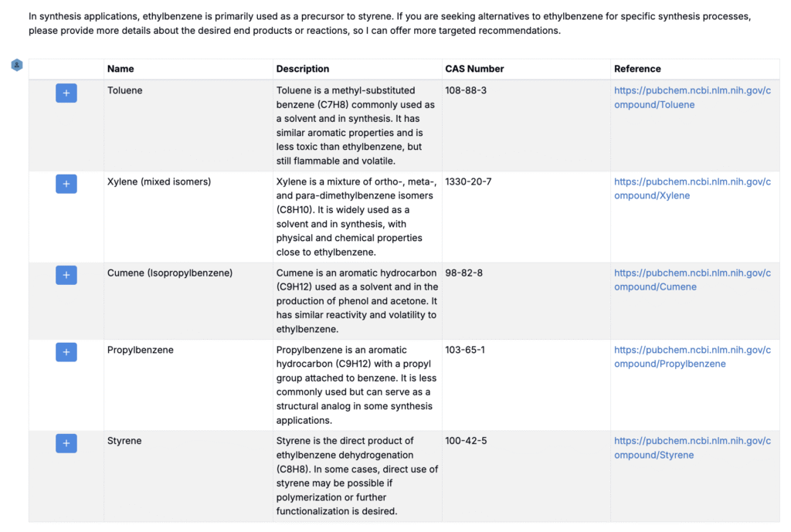Add Styrene using its plus icon
Image resolution: width=791 pixels, height=532 pixels.
(66, 443)
